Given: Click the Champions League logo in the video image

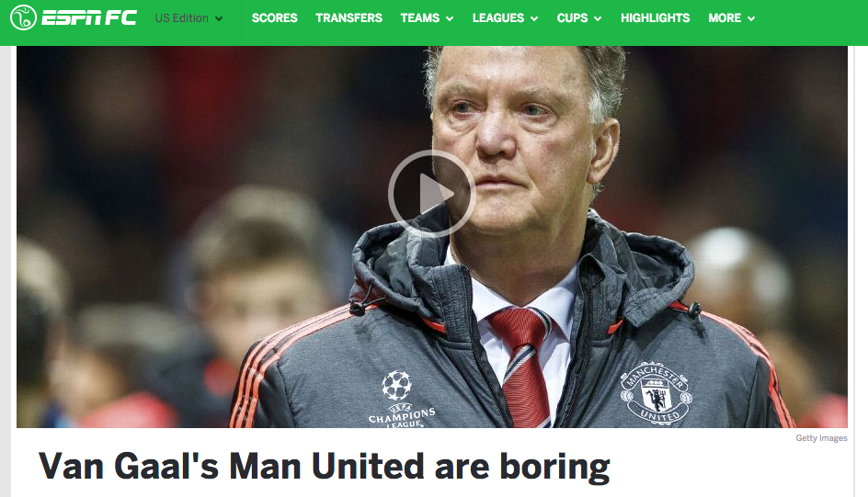Looking at the screenshot, I should [402, 399].
